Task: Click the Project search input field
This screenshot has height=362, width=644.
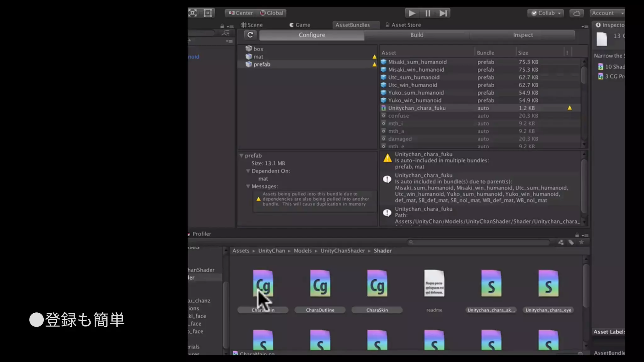Action: pyautogui.click(x=480, y=242)
